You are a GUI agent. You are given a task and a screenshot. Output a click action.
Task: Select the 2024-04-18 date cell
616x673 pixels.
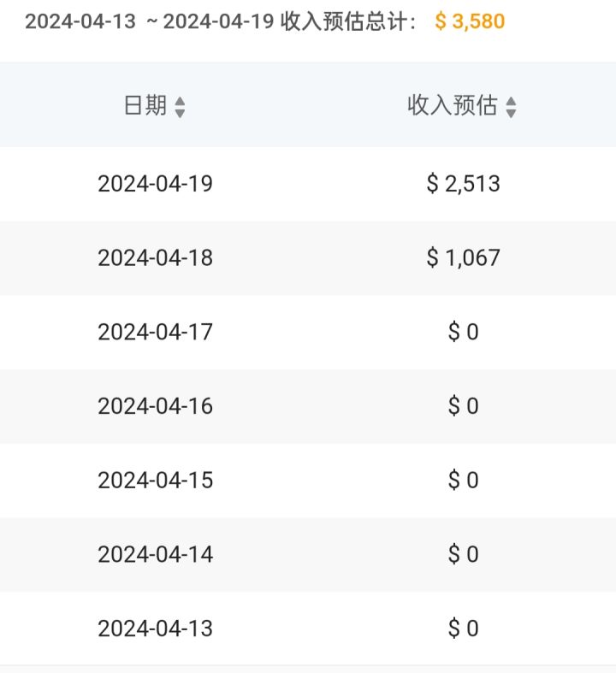[156, 258]
